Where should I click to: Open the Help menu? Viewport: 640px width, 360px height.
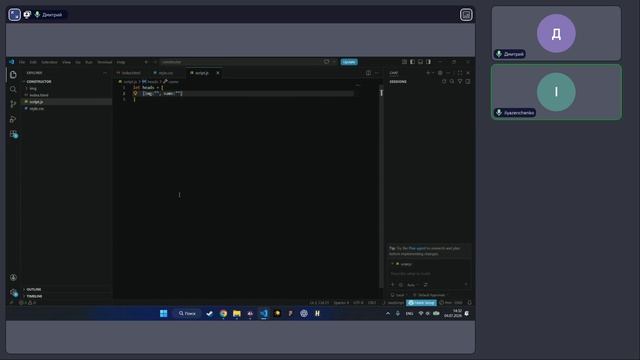click(121, 62)
